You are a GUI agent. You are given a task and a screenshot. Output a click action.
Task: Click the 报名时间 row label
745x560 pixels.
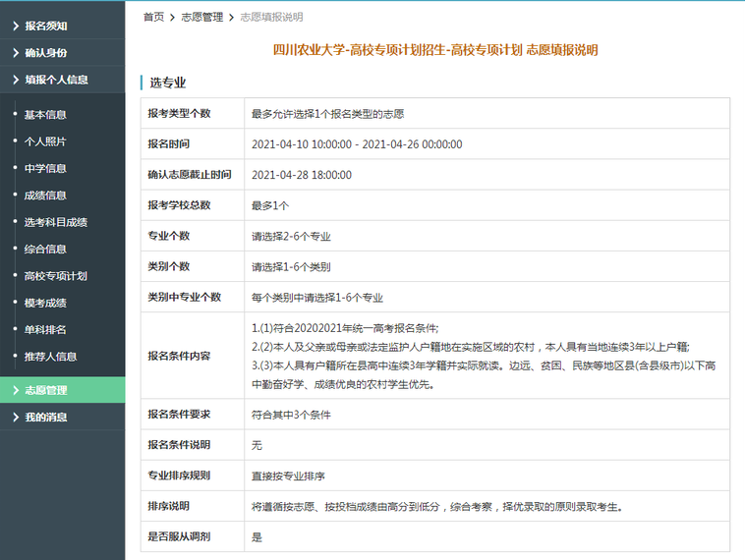click(169, 143)
